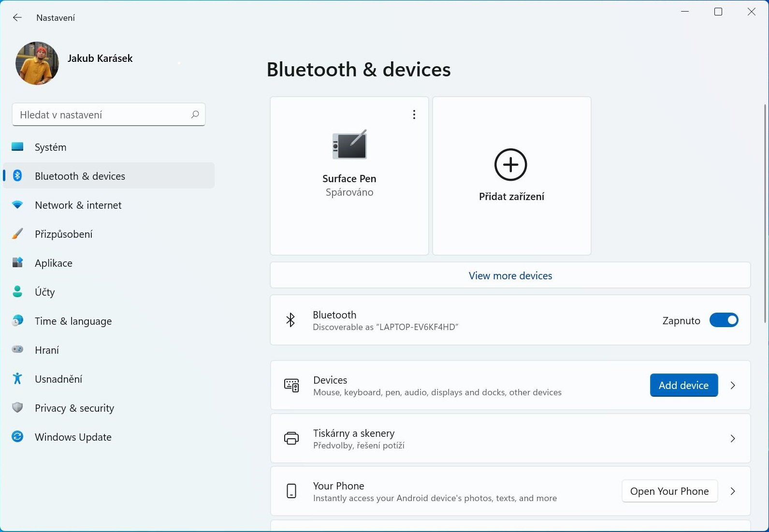The width and height of the screenshot is (769, 532).
Task: Select Bluetooth & devices in the sidebar
Action: [x=109, y=176]
